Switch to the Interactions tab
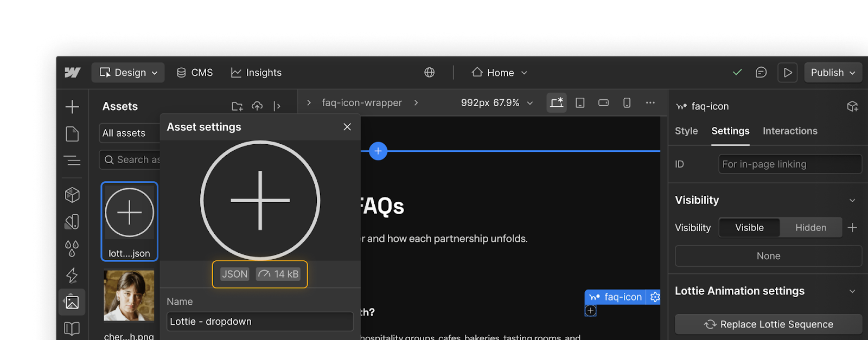Image resolution: width=868 pixels, height=340 pixels. [x=790, y=131]
